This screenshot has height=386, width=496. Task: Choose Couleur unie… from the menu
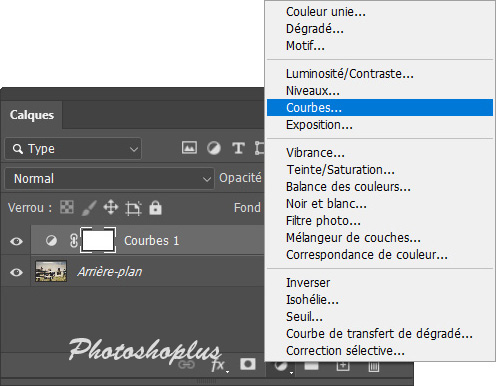[380, 12]
